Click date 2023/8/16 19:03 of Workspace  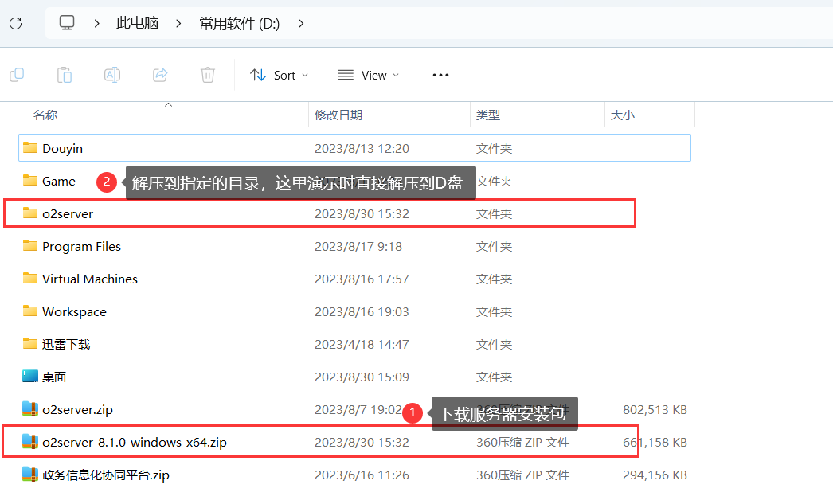[x=362, y=312]
